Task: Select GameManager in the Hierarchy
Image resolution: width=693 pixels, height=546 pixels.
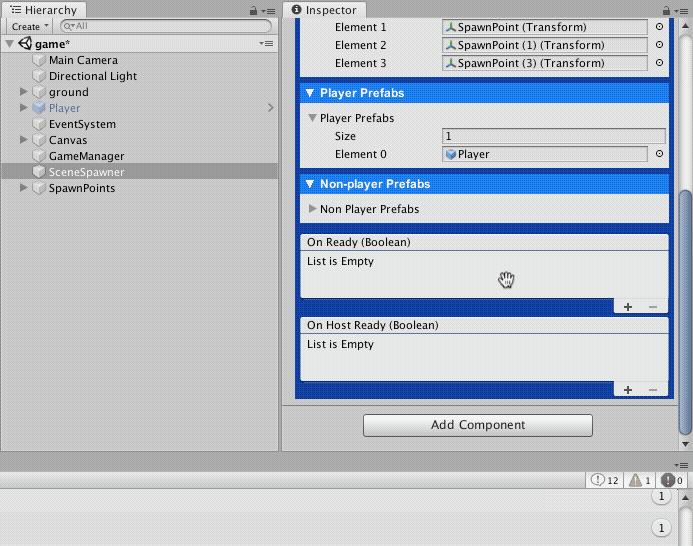Action: click(x=86, y=156)
